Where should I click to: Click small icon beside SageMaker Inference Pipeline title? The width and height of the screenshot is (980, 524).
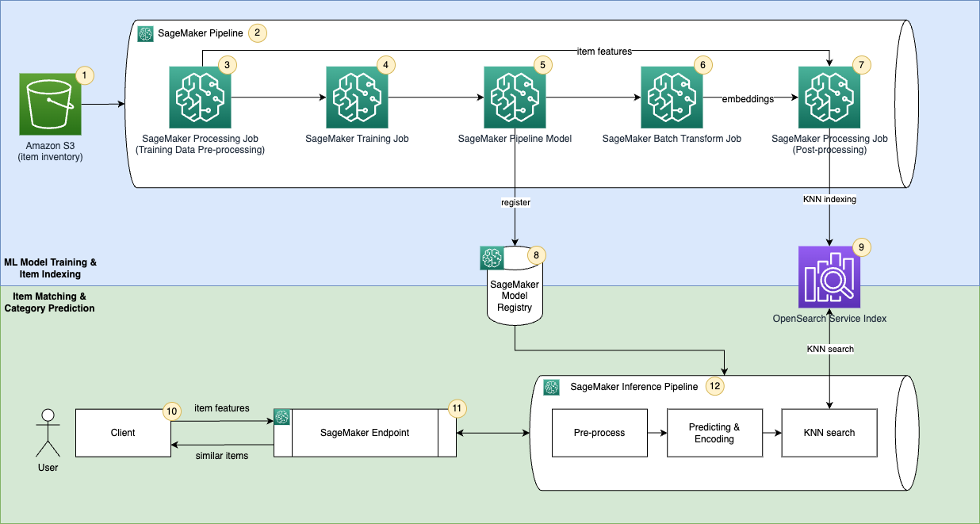(552, 387)
